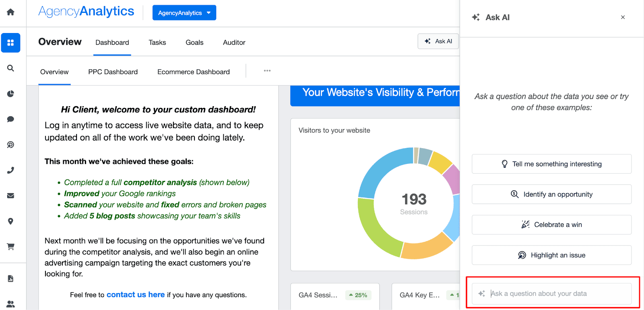Open the email envelope sidebar icon
Image resolution: width=644 pixels, height=310 pixels.
click(x=11, y=196)
